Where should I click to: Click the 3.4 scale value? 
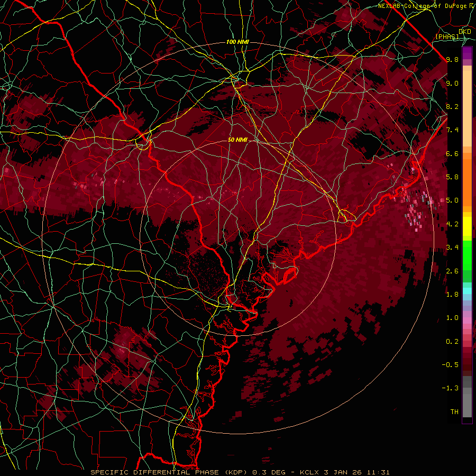452,247
